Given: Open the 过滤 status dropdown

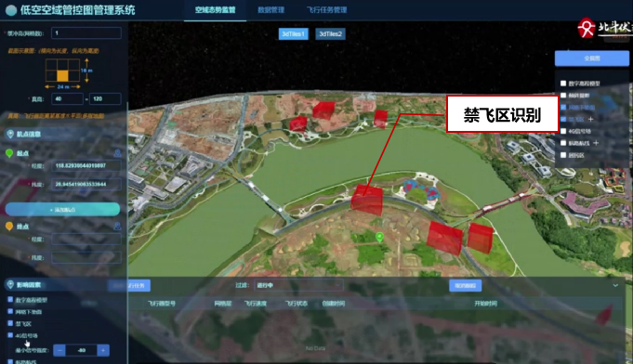Looking at the screenshot, I should (x=298, y=285).
